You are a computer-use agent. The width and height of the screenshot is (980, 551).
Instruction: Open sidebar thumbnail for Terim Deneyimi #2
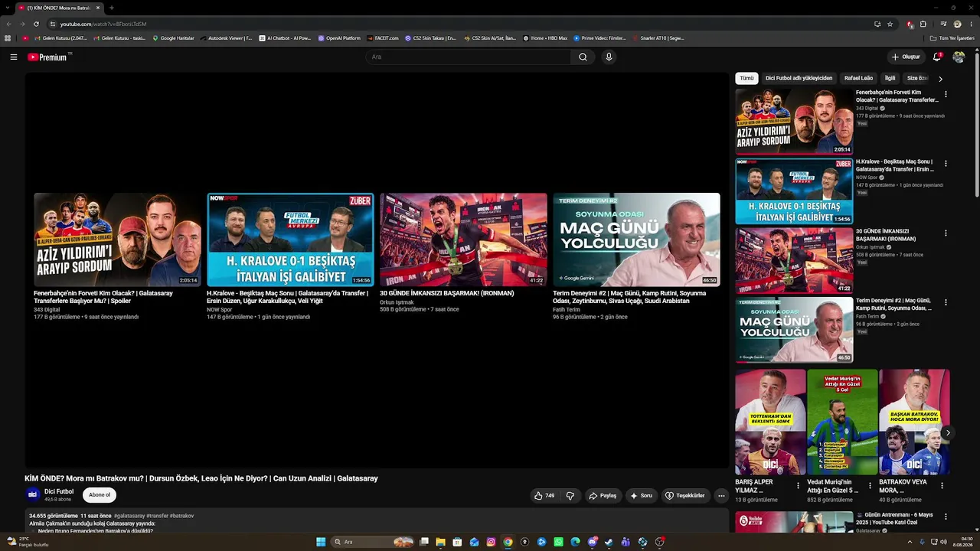794,330
